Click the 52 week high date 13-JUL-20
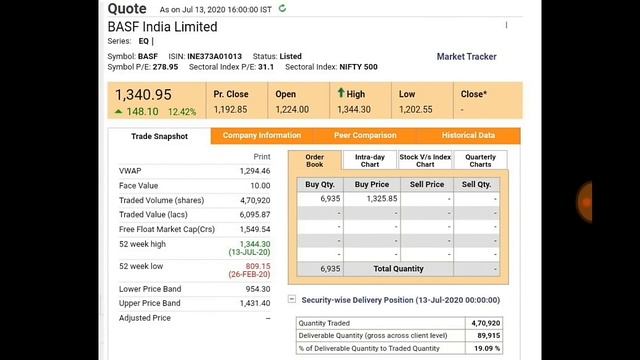Image resolution: width=640 pixels, height=360 pixels. pyautogui.click(x=249, y=252)
